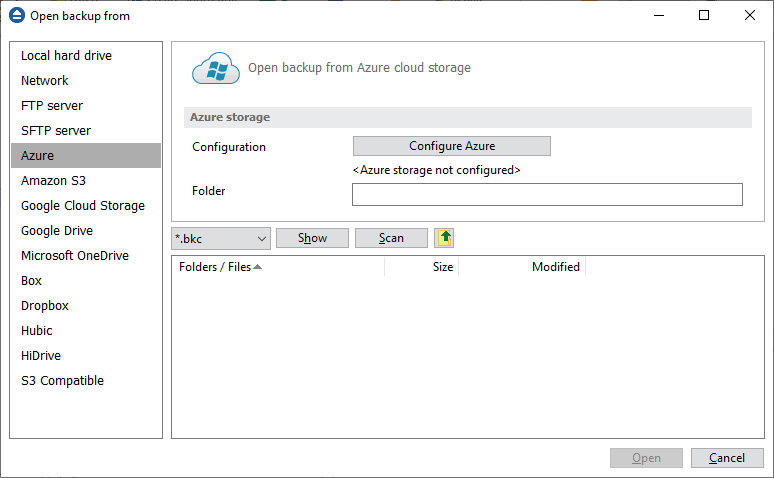This screenshot has height=478, width=774.
Task: Select Google Drive option
Action: [86, 231]
